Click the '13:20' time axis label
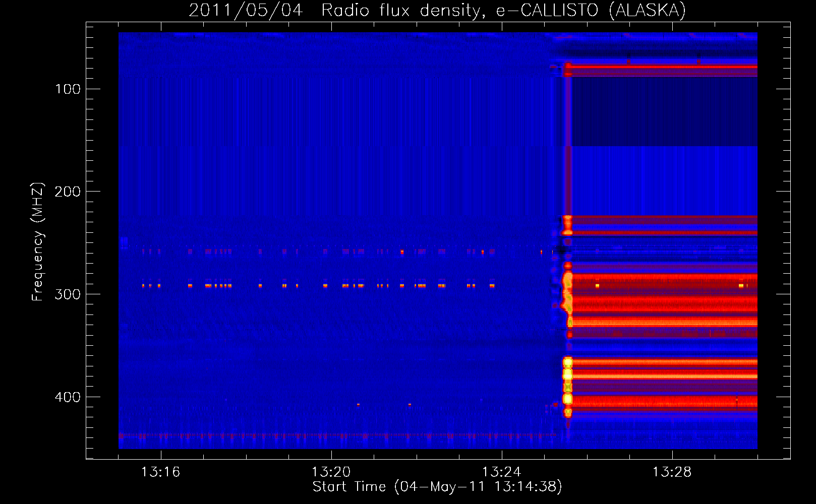Screen dimensions: 816x504 click(331, 472)
